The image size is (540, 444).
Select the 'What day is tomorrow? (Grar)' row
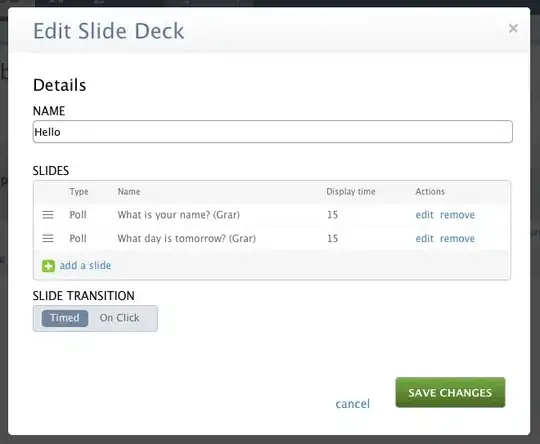pyautogui.click(x=272, y=238)
